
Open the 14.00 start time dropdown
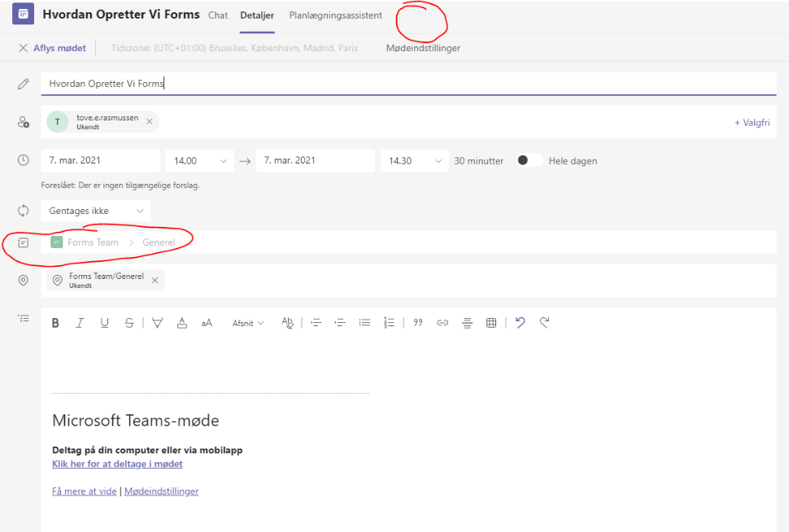pos(200,160)
